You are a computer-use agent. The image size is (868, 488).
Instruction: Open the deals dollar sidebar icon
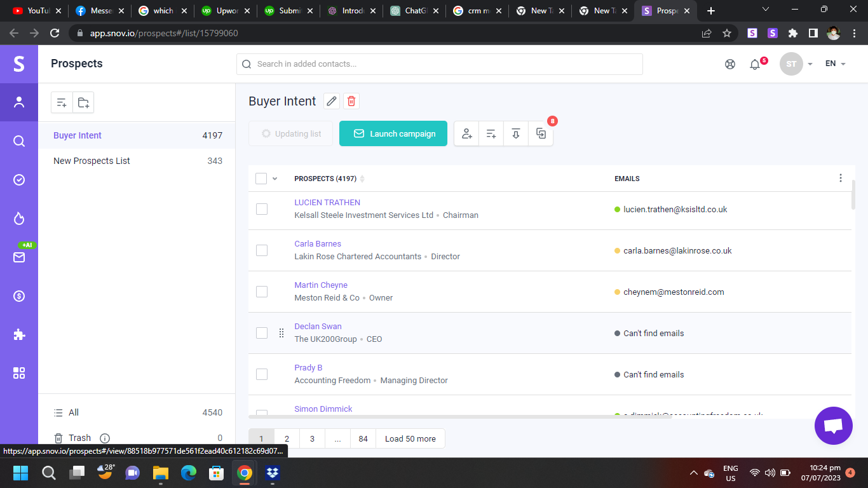19,296
